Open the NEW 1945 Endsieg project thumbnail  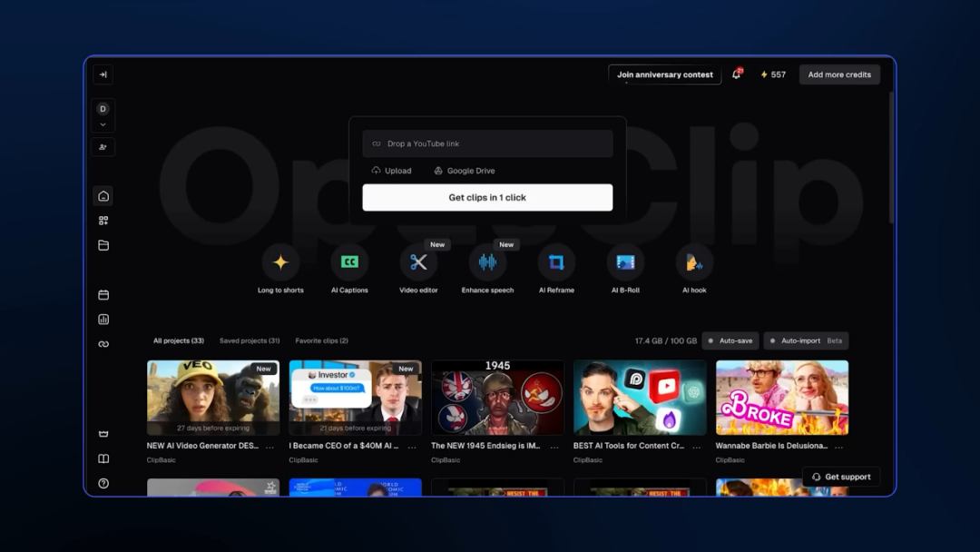[x=497, y=398]
